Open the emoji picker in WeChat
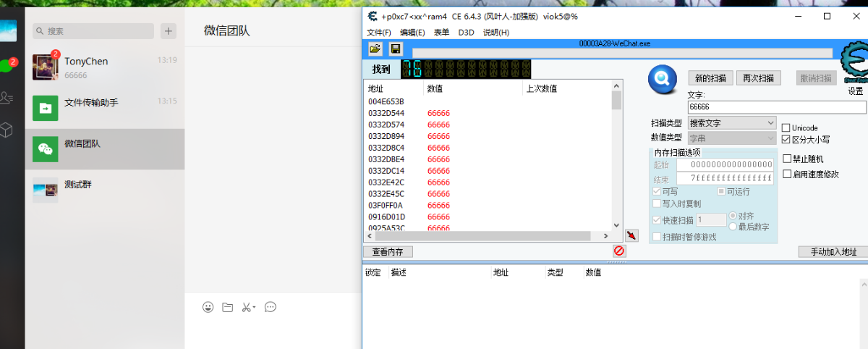The width and height of the screenshot is (868, 349). pyautogui.click(x=208, y=307)
